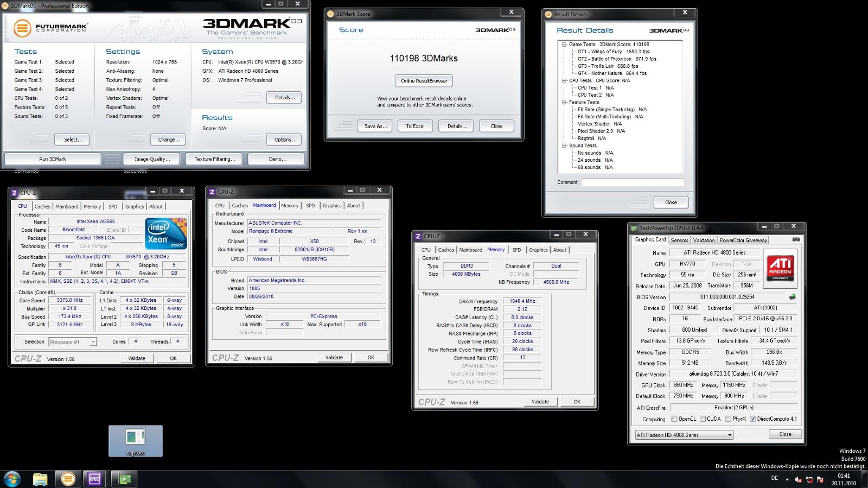The height and width of the screenshot is (488, 868).
Task: Click the Result Details window title icon
Action: coord(550,14)
